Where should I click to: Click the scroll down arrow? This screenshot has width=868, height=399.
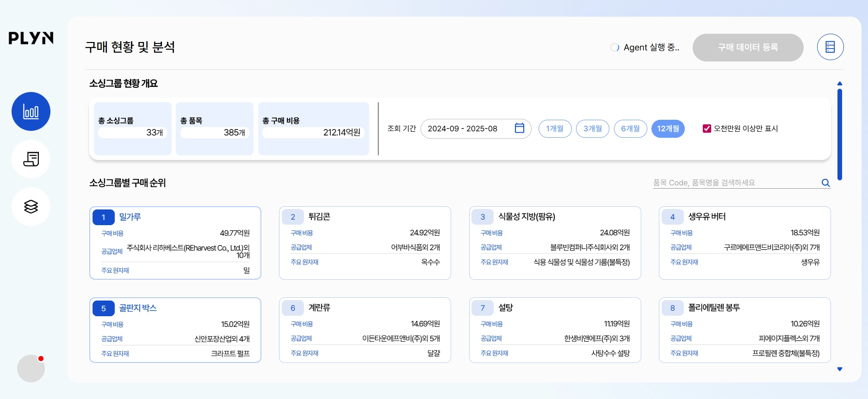tap(839, 369)
